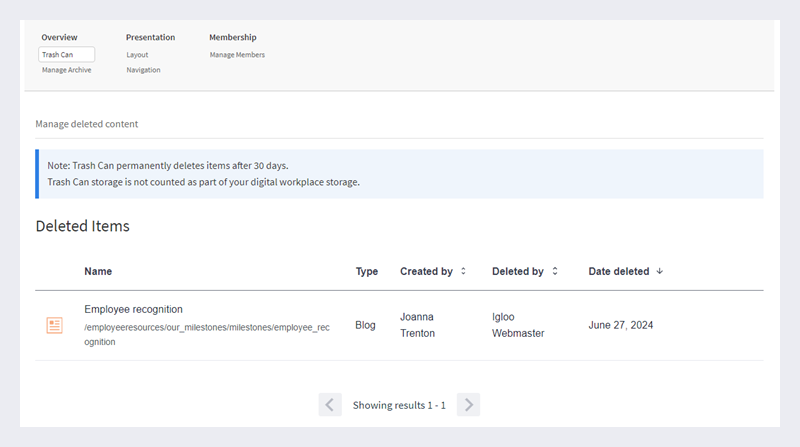Click the Type column header
The image size is (800, 447).
366,271
